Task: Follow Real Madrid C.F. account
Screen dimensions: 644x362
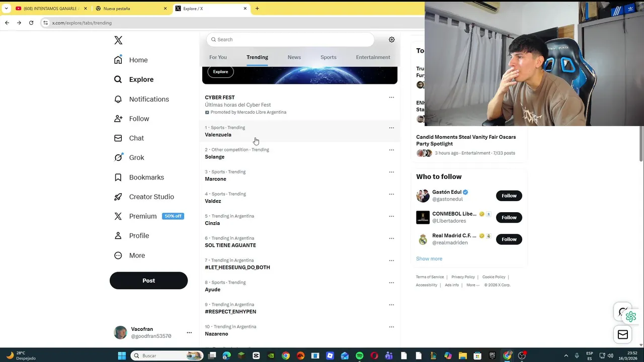Action: pyautogui.click(x=509, y=239)
